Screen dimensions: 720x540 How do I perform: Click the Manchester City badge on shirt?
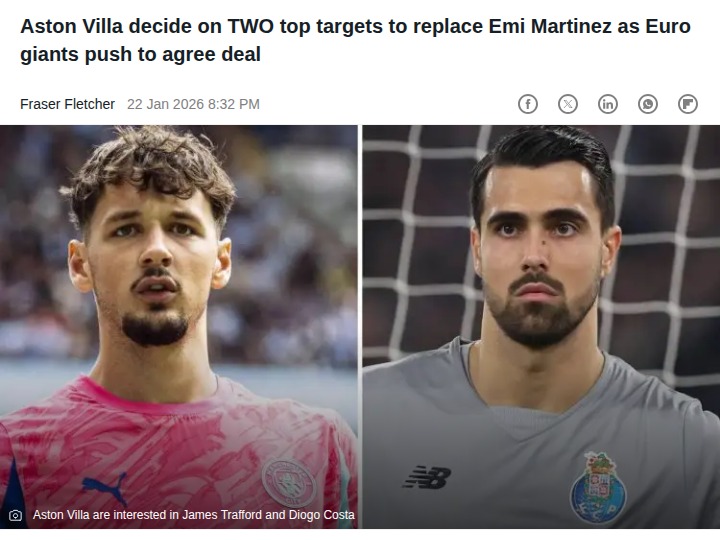[x=289, y=483]
